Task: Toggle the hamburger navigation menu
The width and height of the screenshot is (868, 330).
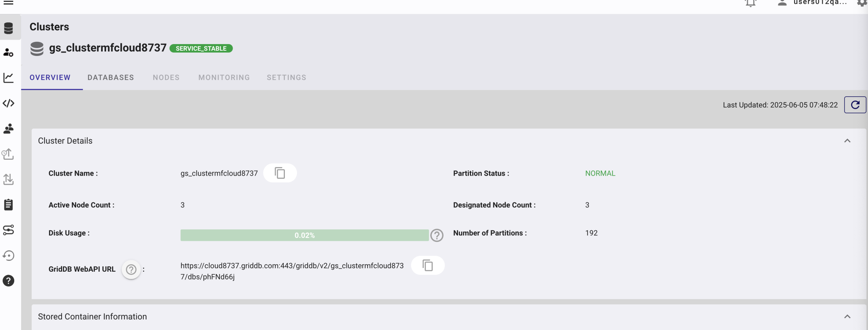Action: pos(8,3)
